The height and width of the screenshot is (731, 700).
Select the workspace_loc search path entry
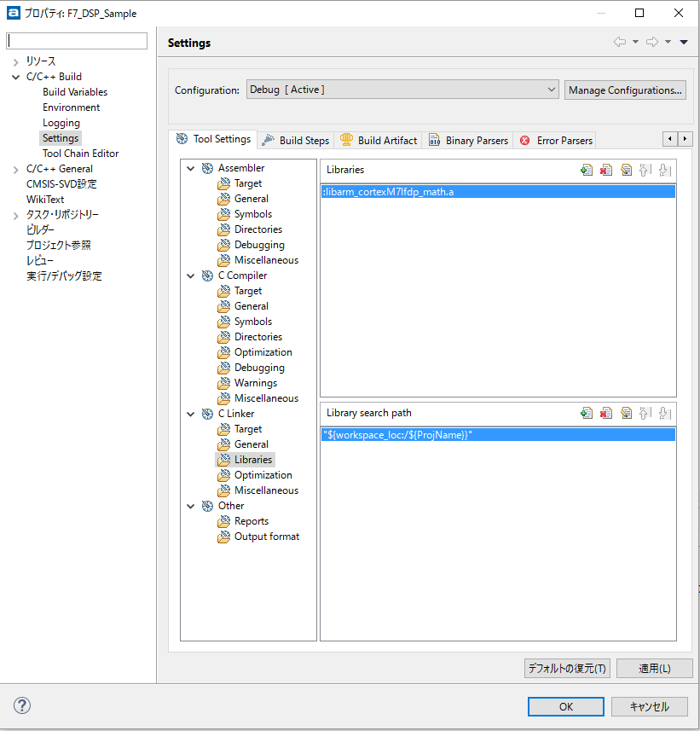click(498, 435)
